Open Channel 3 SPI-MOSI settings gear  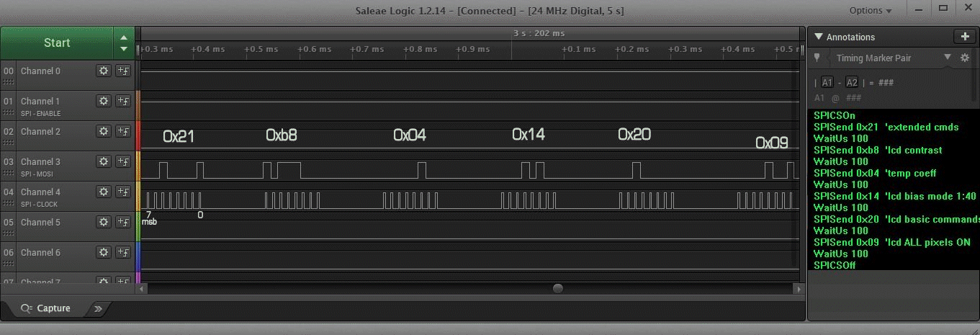[104, 161]
